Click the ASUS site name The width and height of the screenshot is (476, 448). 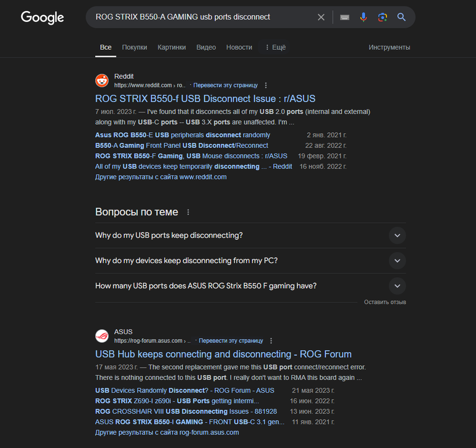coord(123,332)
